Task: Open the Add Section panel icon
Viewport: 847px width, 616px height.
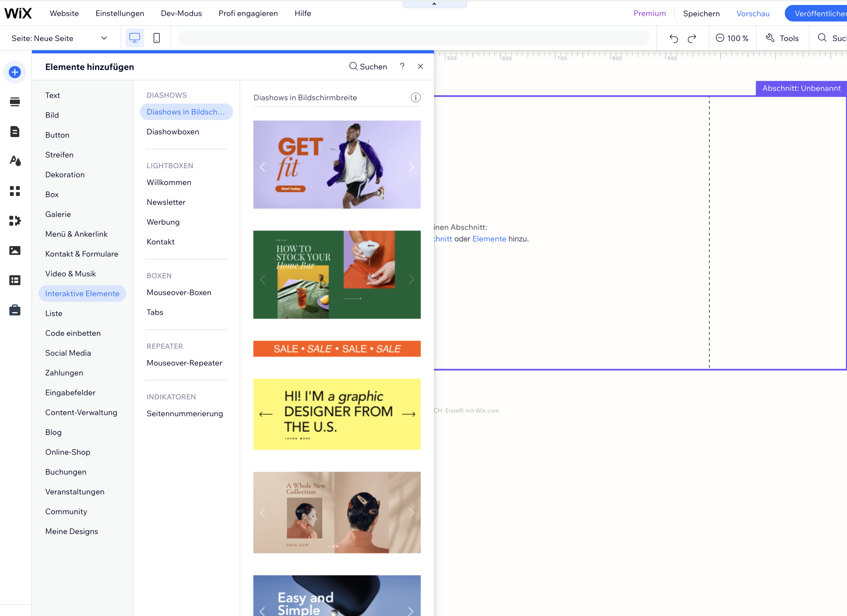Action: click(15, 101)
